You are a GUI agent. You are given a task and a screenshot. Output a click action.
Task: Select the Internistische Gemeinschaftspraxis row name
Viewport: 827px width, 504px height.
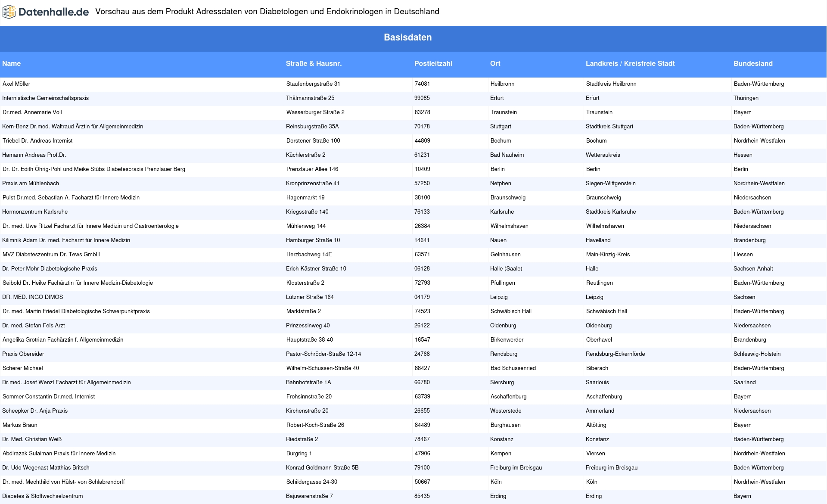(45, 98)
